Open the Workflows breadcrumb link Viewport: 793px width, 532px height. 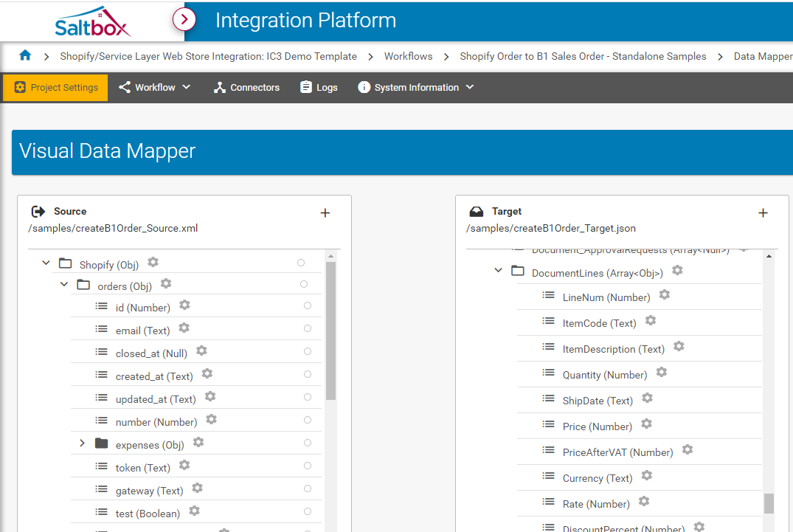408,56
